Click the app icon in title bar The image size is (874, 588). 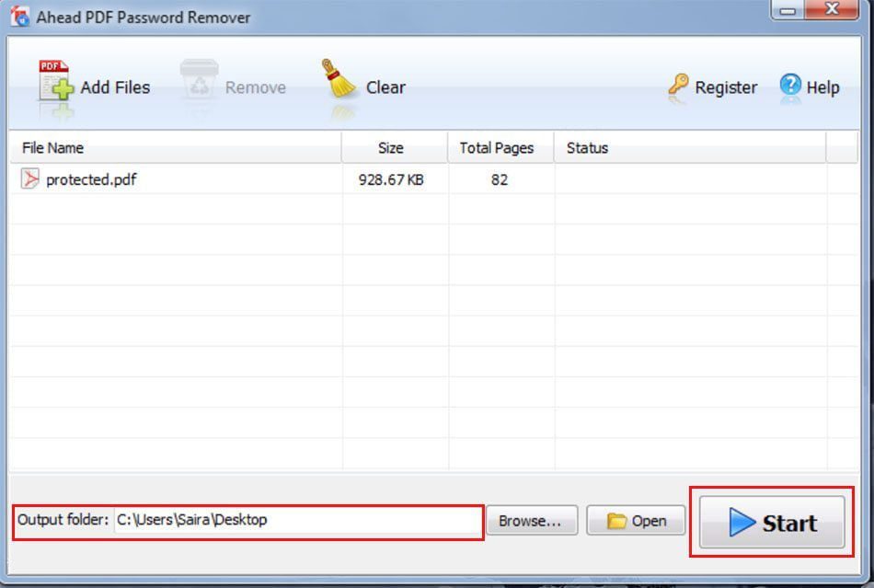pyautogui.click(x=20, y=17)
